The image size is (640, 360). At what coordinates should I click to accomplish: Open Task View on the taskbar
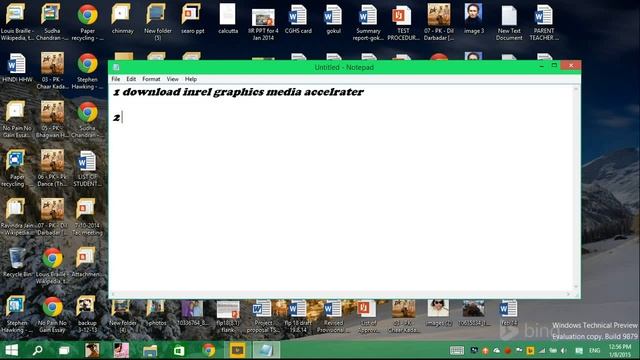point(64,350)
